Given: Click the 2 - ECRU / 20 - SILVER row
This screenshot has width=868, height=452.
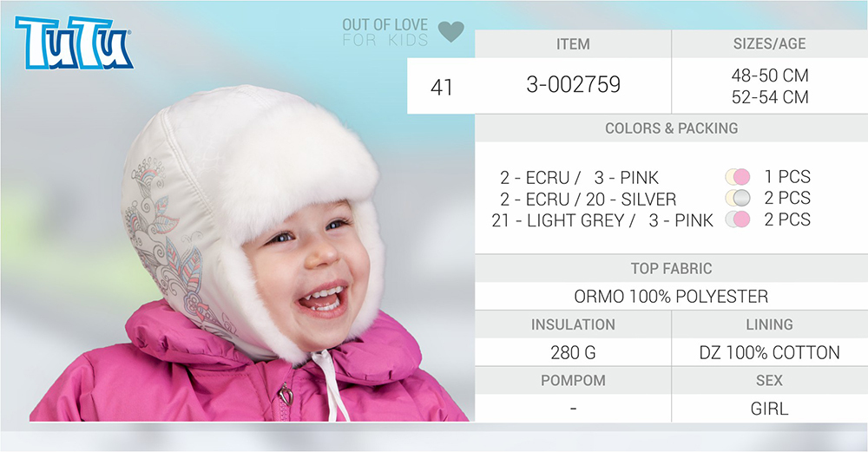Looking at the screenshot, I should 588,199.
